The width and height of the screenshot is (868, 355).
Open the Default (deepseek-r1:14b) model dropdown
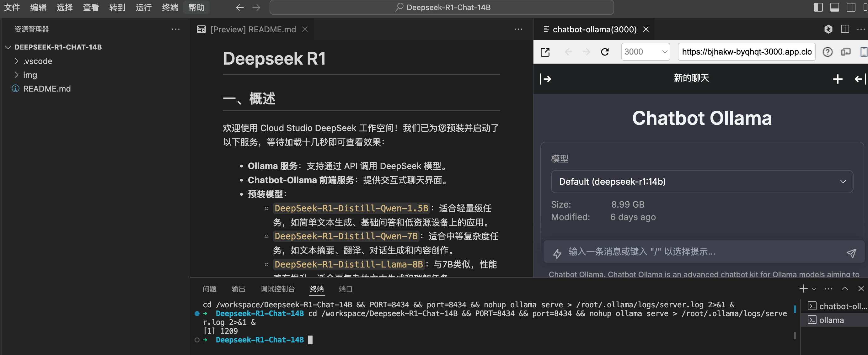point(702,182)
